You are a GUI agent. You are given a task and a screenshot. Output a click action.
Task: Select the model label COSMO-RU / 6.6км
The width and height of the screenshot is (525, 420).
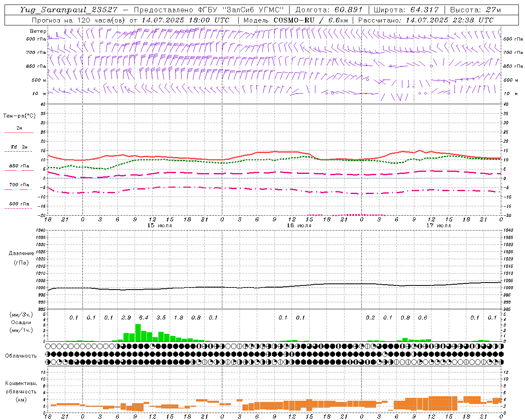(x=310, y=20)
